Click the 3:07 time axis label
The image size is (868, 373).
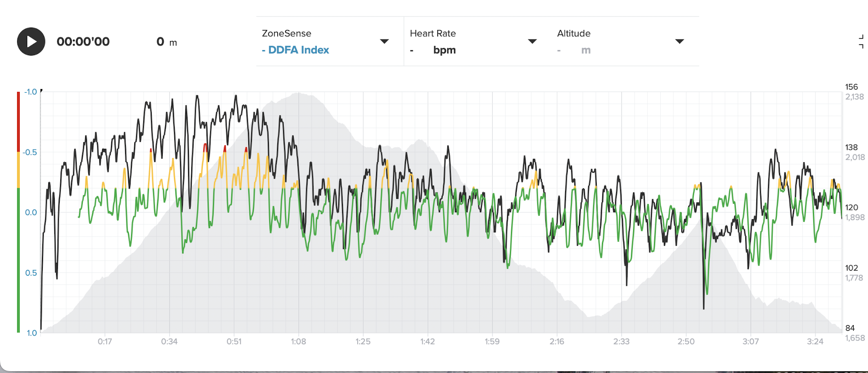(x=751, y=341)
